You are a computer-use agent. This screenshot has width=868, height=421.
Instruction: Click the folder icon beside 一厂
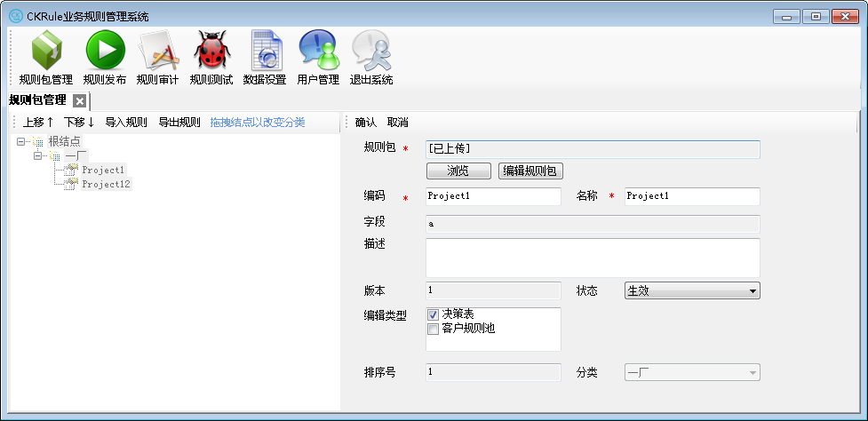click(x=54, y=156)
